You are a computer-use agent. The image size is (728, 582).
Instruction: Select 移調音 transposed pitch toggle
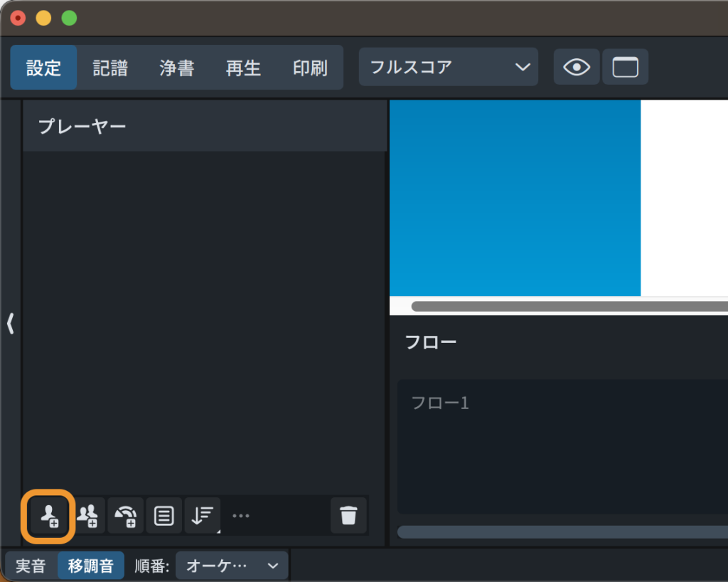coord(90,566)
